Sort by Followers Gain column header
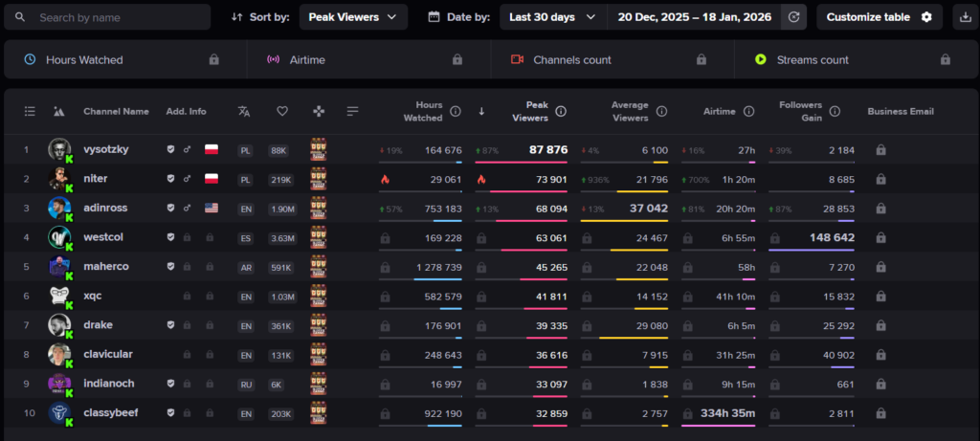Image resolution: width=980 pixels, height=441 pixels. (801, 112)
